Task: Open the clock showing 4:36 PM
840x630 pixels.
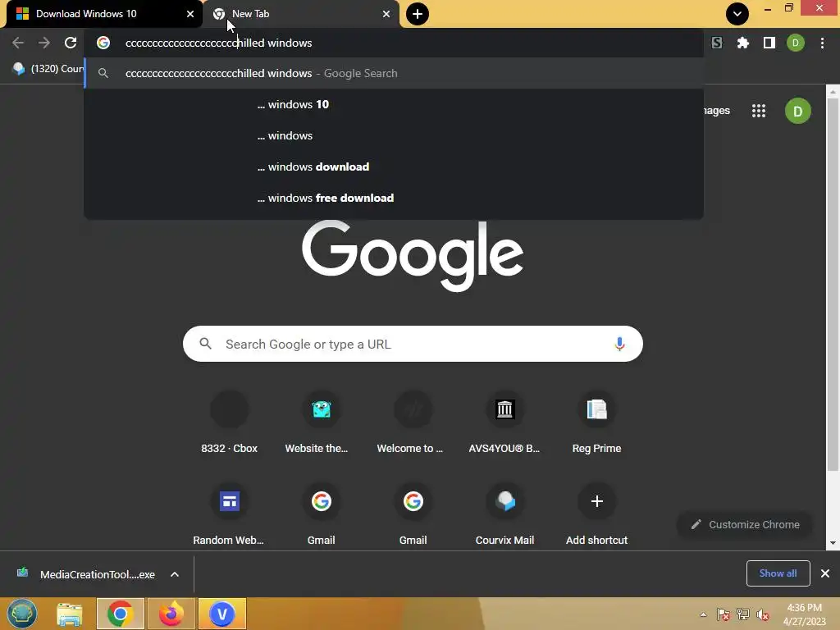Action: click(x=804, y=614)
